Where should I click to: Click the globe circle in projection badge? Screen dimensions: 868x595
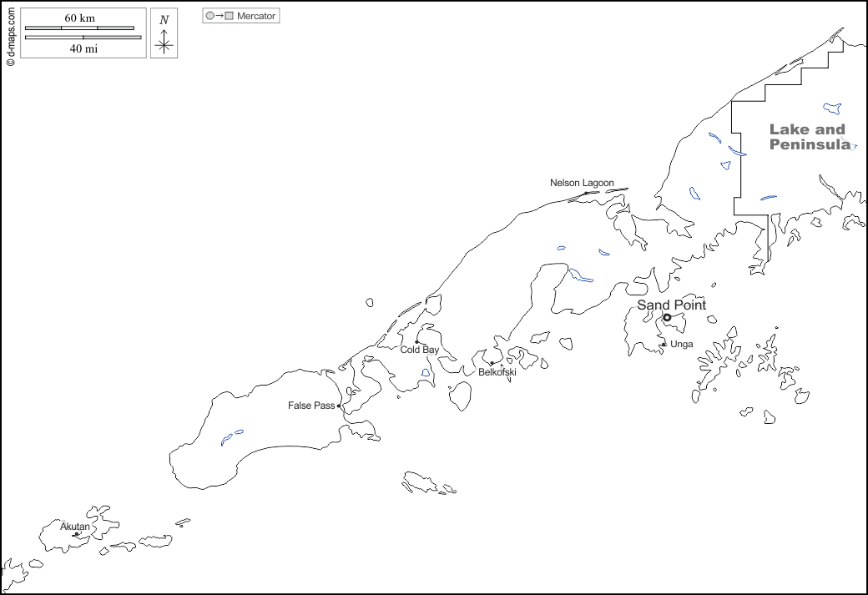point(210,16)
